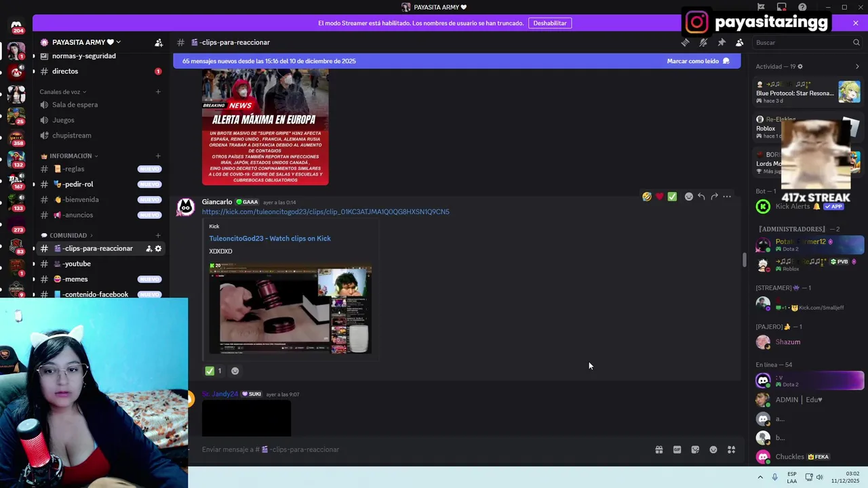
Task: Expand the COMUNIDAD category
Action: point(68,235)
